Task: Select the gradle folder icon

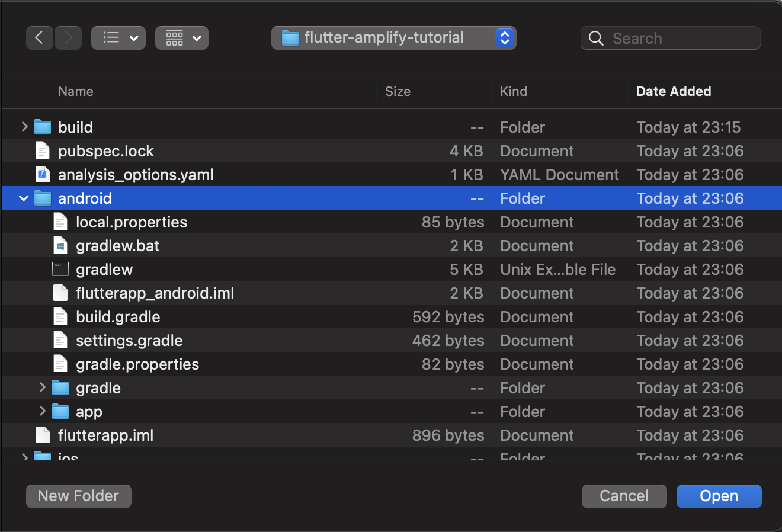Action: 60,387
